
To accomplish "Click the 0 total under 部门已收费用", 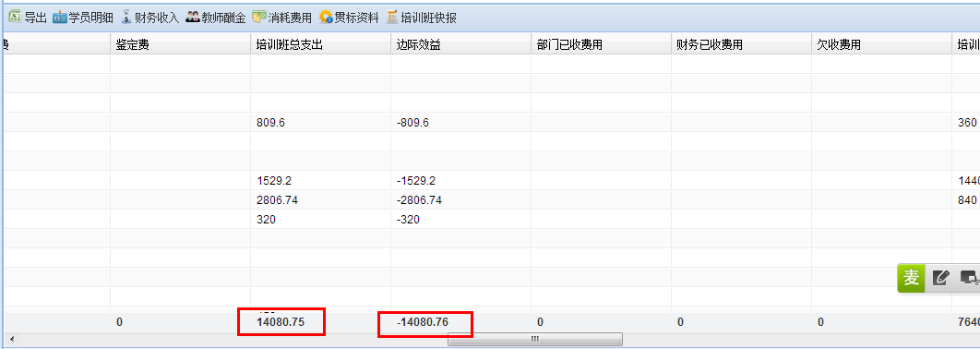I will coord(540,323).
